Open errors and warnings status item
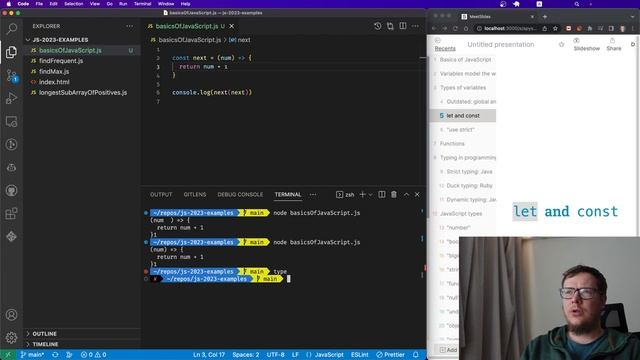The height and width of the screenshot is (360, 640). pyautogui.click(x=93, y=355)
